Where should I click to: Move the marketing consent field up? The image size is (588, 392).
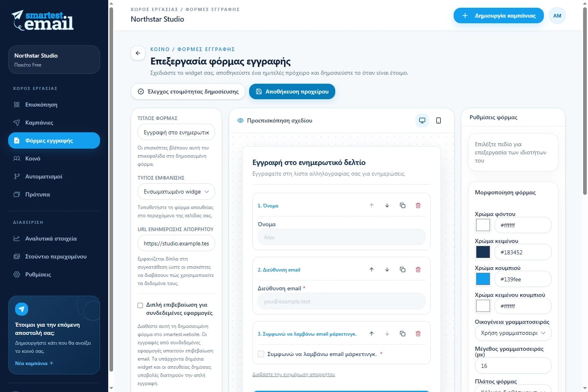pyautogui.click(x=372, y=334)
